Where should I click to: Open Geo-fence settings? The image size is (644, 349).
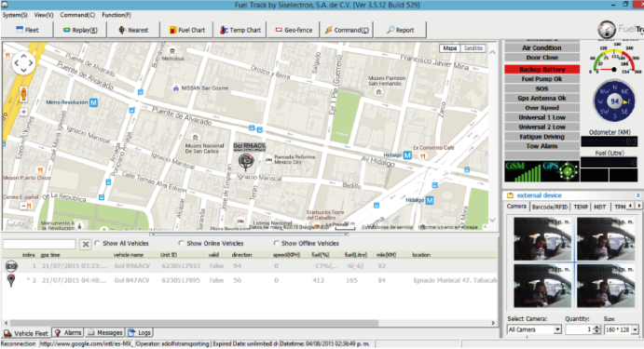(294, 30)
